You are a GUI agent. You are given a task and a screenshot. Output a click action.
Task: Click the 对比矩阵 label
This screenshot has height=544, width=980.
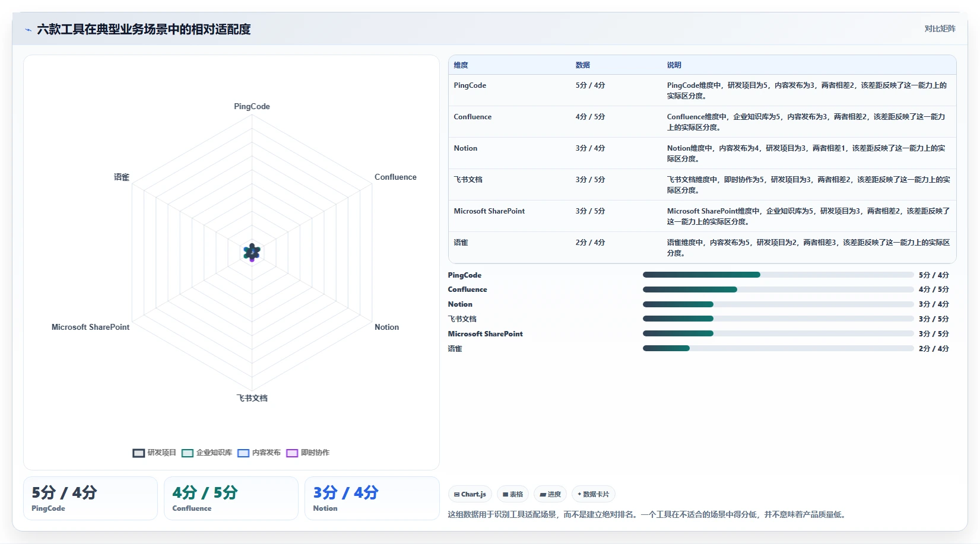(940, 28)
